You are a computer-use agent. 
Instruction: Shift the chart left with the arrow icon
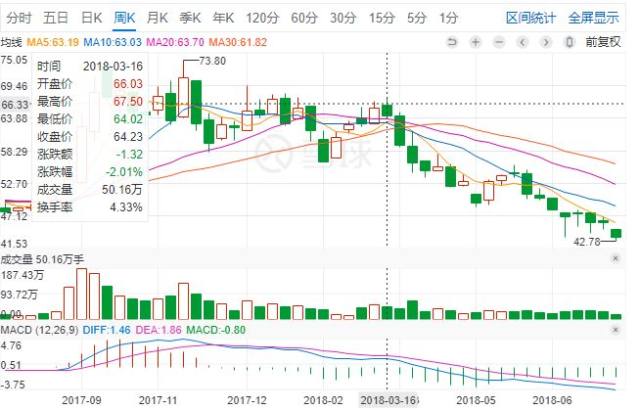[x=522, y=41]
